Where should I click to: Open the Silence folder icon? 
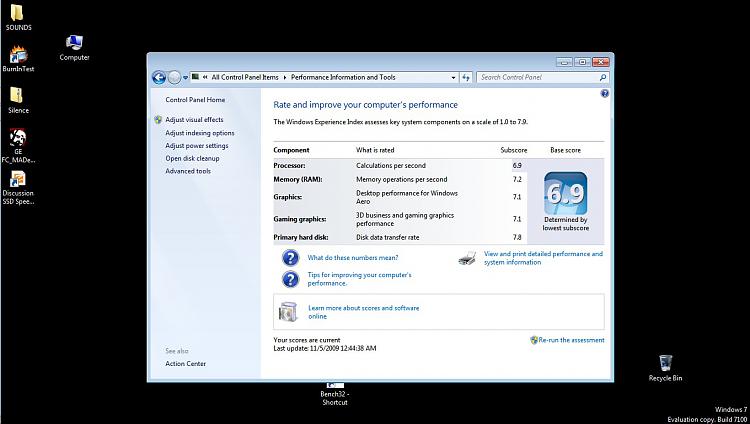(18, 100)
